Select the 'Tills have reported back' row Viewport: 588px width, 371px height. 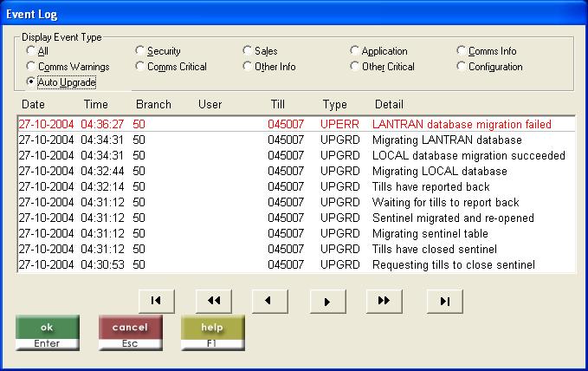click(296, 186)
